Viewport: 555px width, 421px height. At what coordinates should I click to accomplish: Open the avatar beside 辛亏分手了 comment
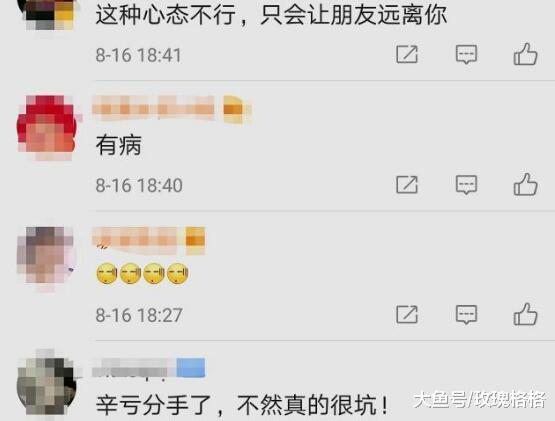(46, 384)
